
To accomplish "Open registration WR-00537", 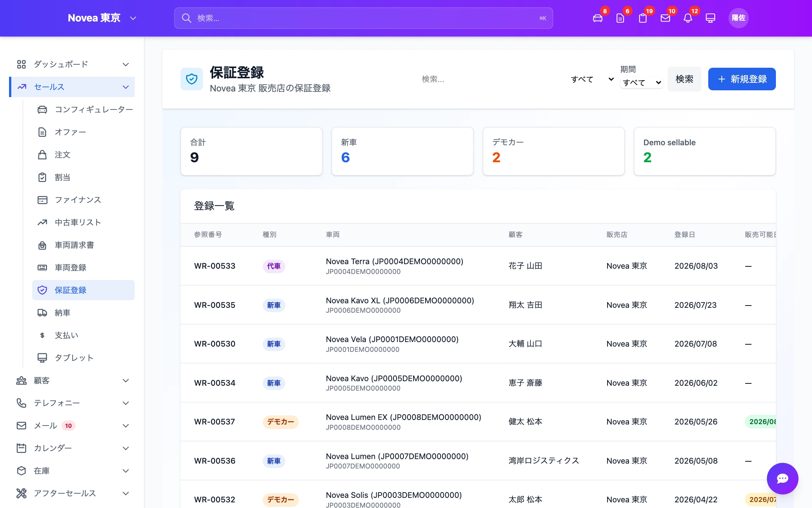I will [x=215, y=422].
